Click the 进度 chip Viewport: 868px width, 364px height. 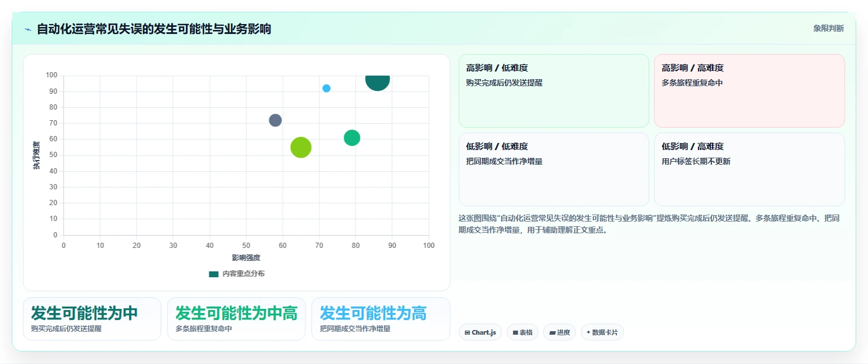pos(560,332)
